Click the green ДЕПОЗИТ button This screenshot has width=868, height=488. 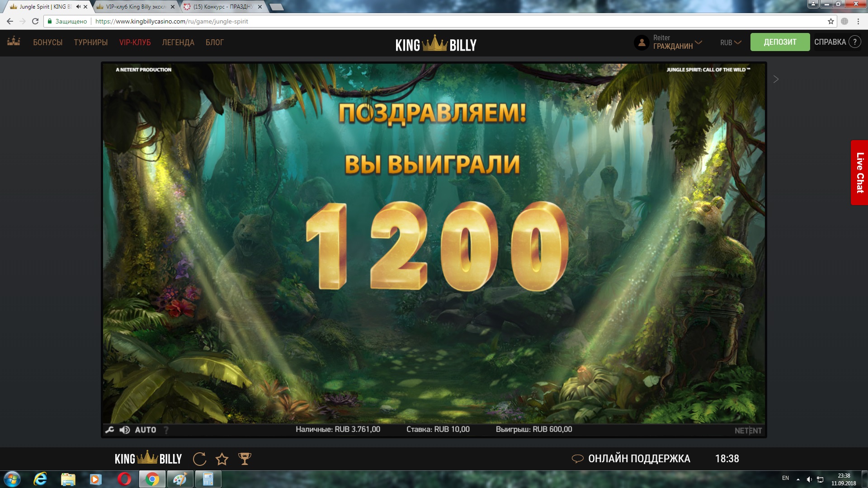[x=780, y=42]
